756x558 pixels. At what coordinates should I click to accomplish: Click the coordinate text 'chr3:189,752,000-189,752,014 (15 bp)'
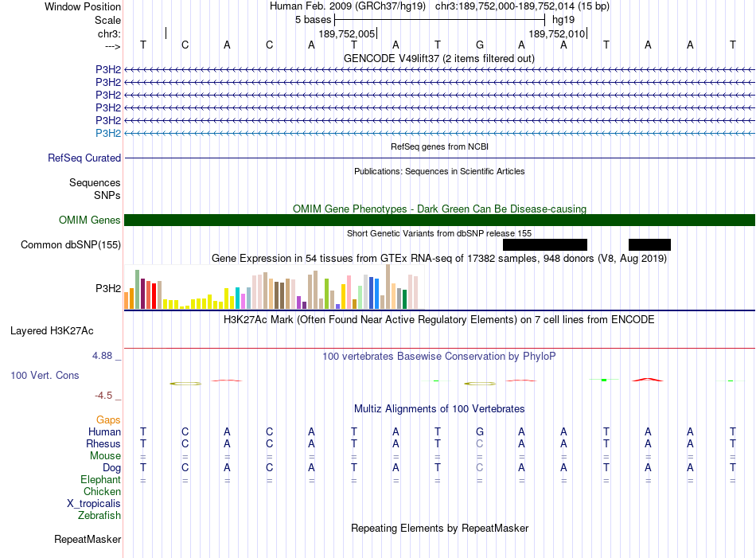(x=522, y=6)
